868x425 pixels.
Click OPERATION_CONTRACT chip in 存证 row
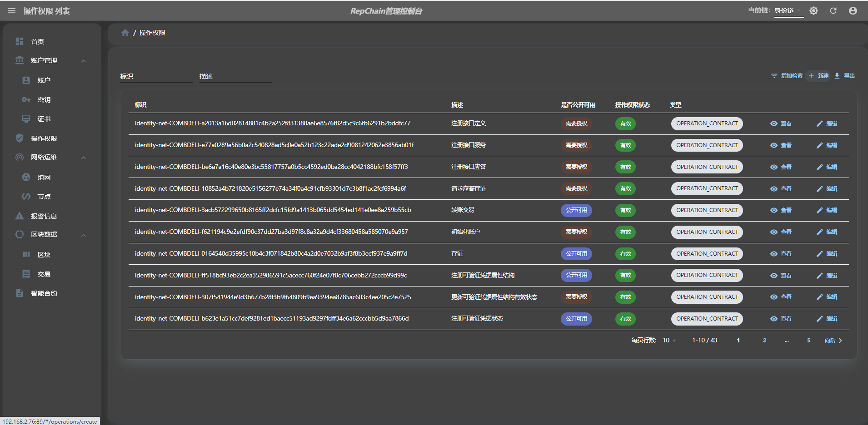tap(707, 254)
